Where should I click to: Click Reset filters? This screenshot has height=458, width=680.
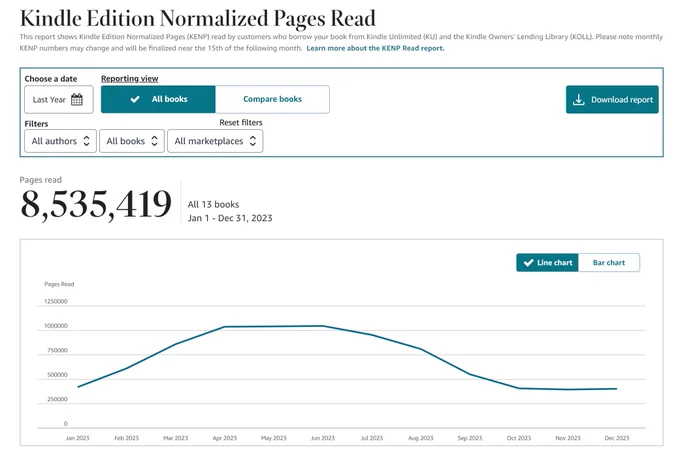click(241, 123)
